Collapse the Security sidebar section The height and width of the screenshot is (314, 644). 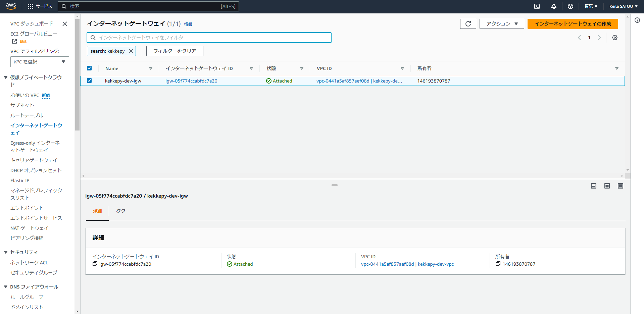pyautogui.click(x=6, y=252)
